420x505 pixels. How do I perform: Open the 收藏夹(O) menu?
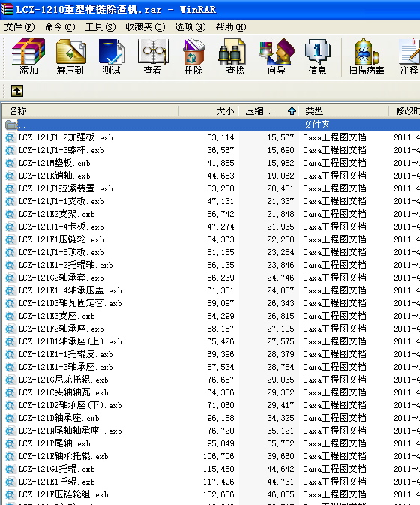coord(145,27)
